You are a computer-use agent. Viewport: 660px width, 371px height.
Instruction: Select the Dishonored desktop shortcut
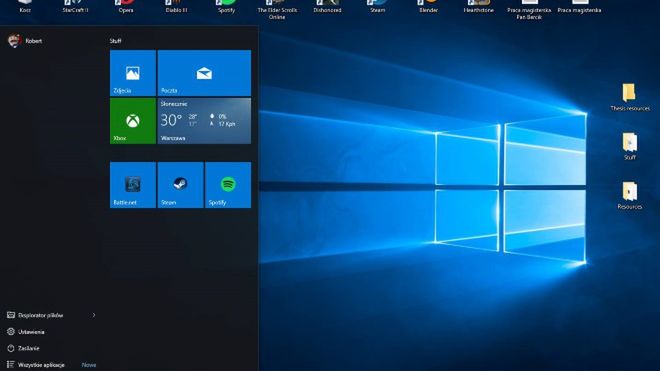coord(327,6)
